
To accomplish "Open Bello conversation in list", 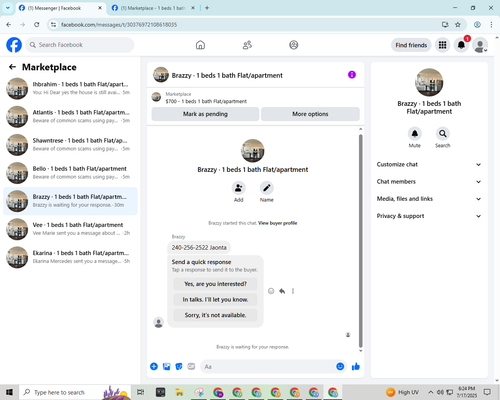I will (x=70, y=173).
